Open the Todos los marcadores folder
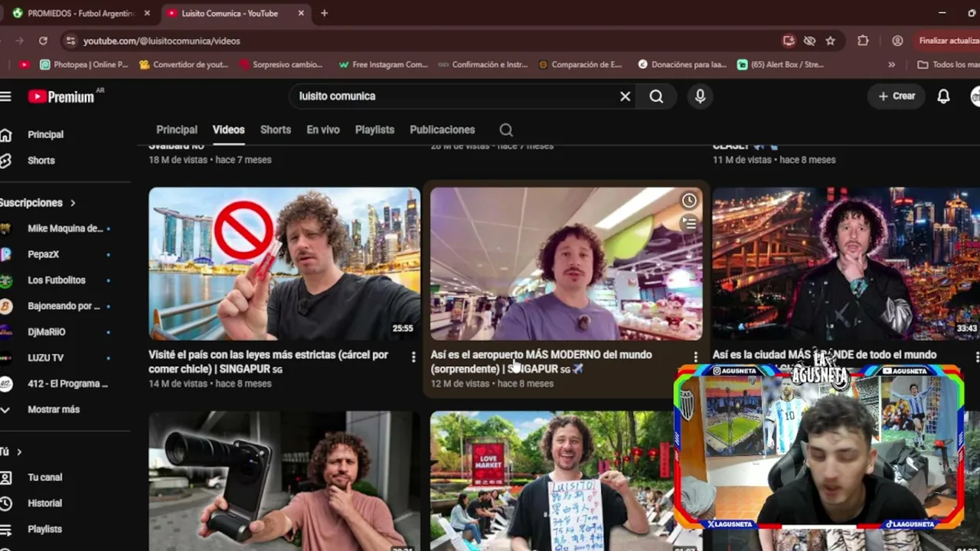Image resolution: width=980 pixels, height=551 pixels. pyautogui.click(x=948, y=65)
